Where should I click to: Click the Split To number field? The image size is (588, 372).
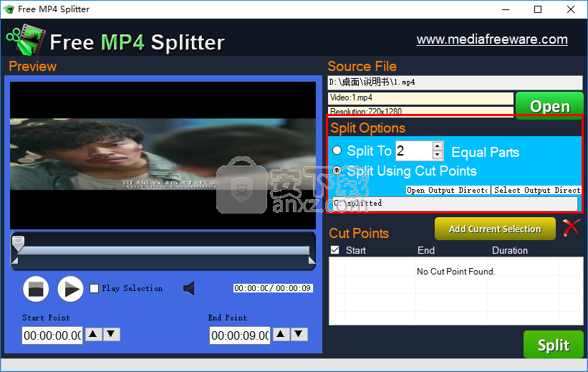[414, 151]
